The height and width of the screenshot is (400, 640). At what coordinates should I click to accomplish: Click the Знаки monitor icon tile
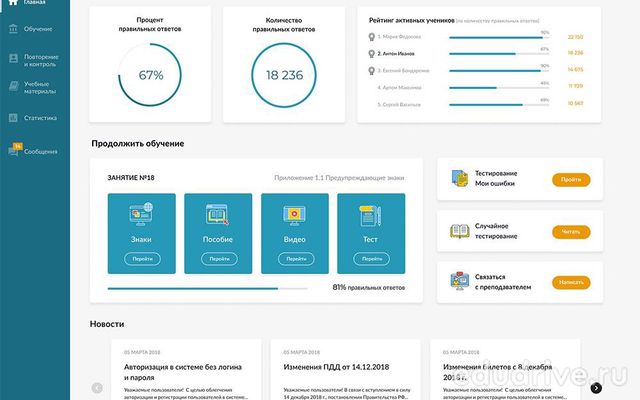tap(141, 214)
